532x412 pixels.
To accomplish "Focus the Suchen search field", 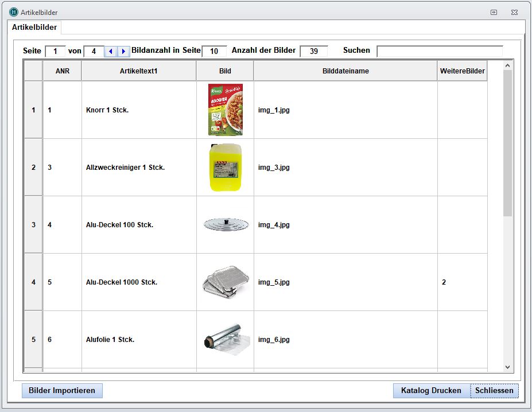I will (x=439, y=51).
